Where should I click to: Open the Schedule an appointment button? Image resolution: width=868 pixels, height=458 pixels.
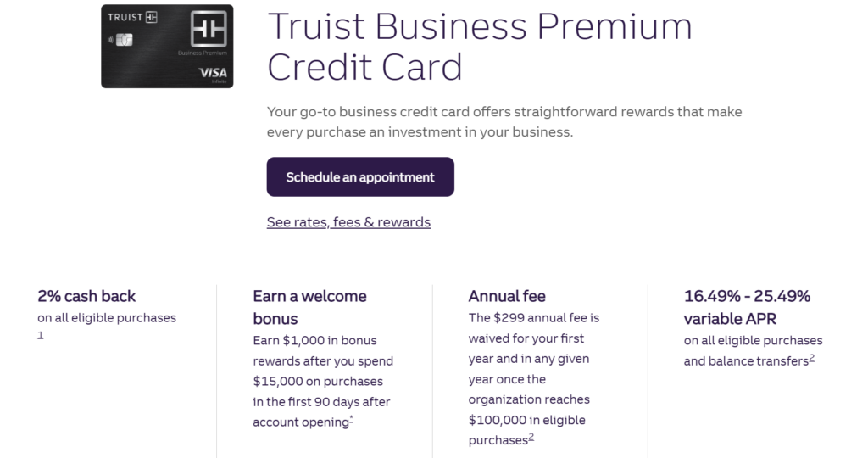click(x=360, y=176)
